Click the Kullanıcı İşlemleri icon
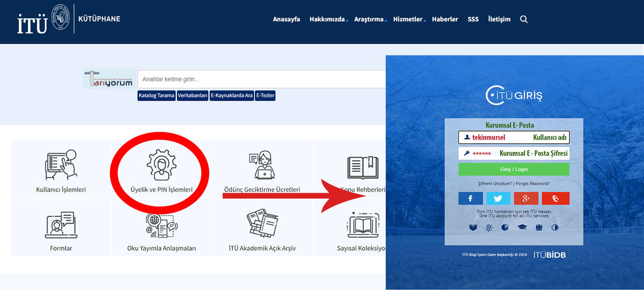The height and width of the screenshot is (291, 644). (x=61, y=164)
